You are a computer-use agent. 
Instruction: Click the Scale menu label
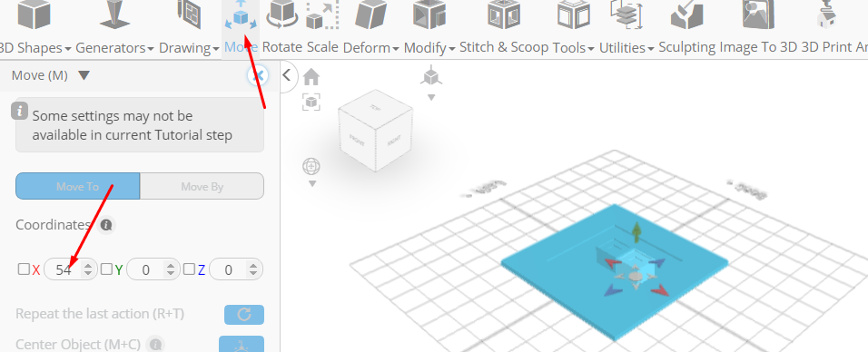click(322, 47)
